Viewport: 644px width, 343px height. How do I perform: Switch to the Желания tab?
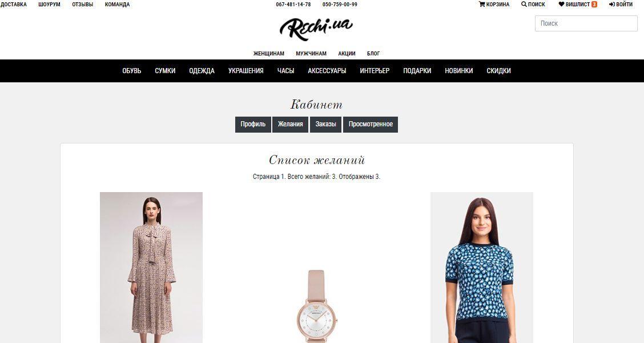click(x=291, y=124)
